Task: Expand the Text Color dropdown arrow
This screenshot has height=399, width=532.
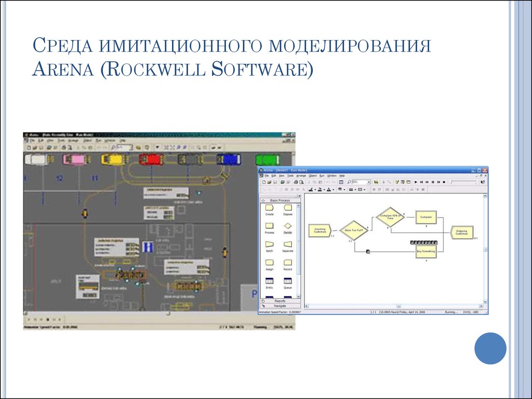Action: tap(333, 190)
